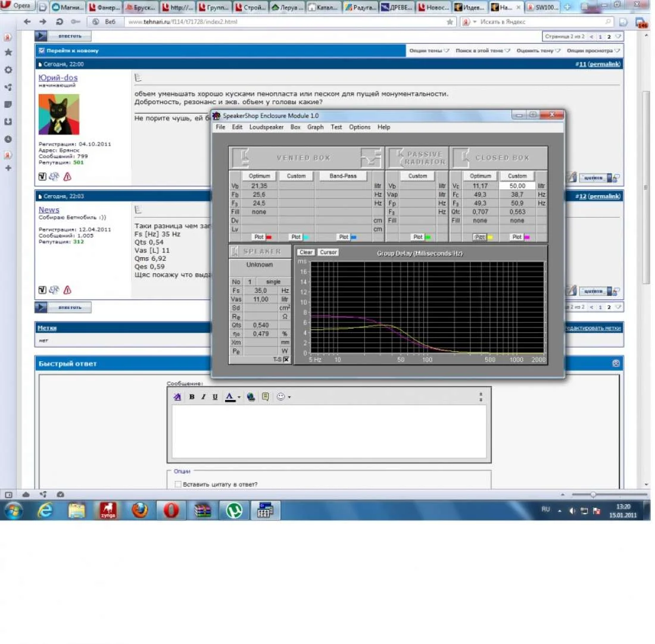Toggle underline in reply editor
This screenshot has width=655, height=644.
[215, 397]
